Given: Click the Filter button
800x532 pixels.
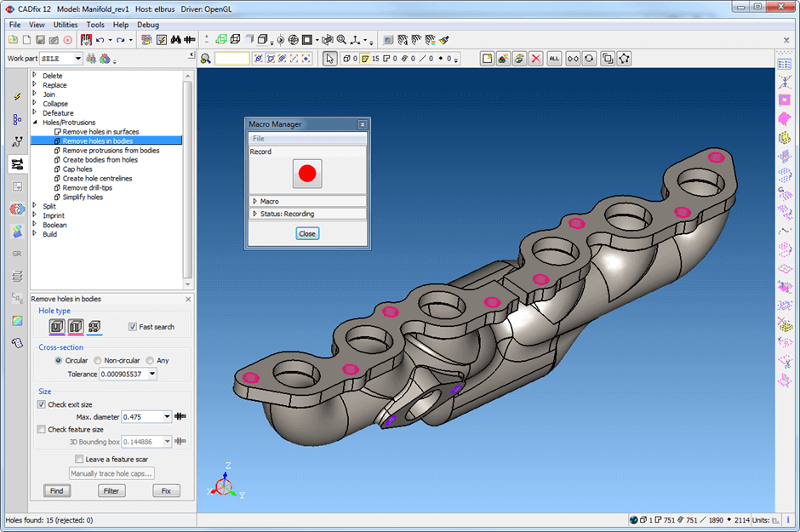Looking at the screenshot, I should click(x=111, y=490).
